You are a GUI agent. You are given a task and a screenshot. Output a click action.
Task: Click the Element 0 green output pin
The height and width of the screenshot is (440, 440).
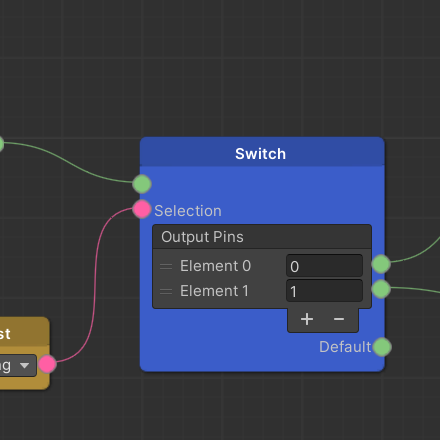coord(381,264)
